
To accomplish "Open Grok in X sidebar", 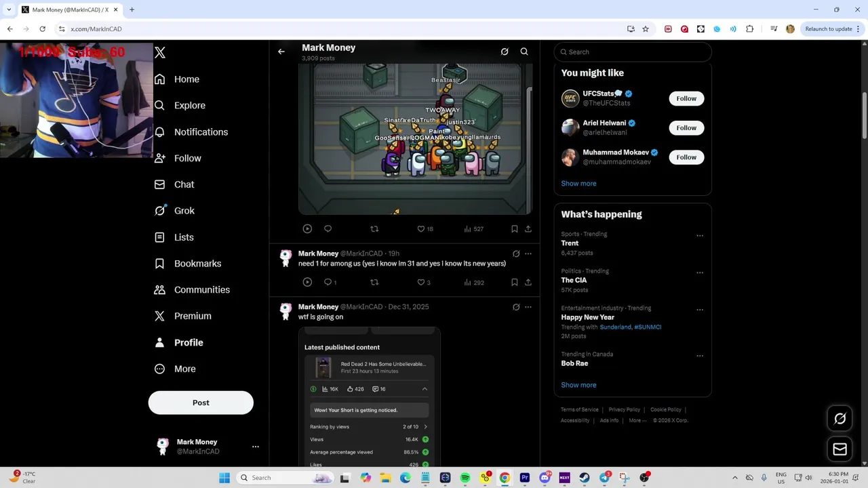I will click(174, 211).
